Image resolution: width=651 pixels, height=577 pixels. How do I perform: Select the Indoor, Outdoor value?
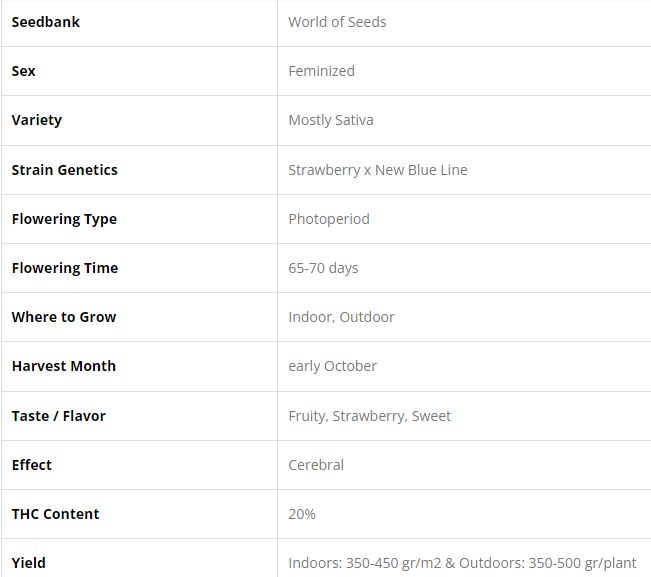point(341,317)
